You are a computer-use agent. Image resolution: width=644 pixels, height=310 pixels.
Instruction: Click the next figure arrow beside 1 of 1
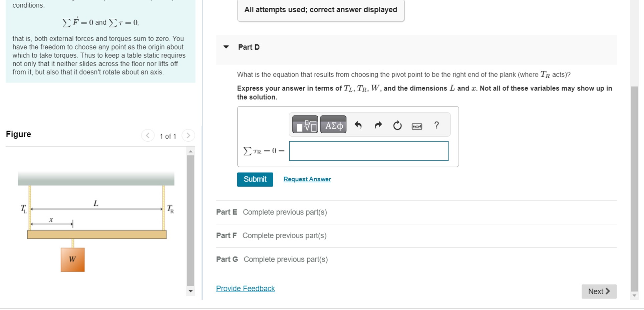click(x=188, y=136)
